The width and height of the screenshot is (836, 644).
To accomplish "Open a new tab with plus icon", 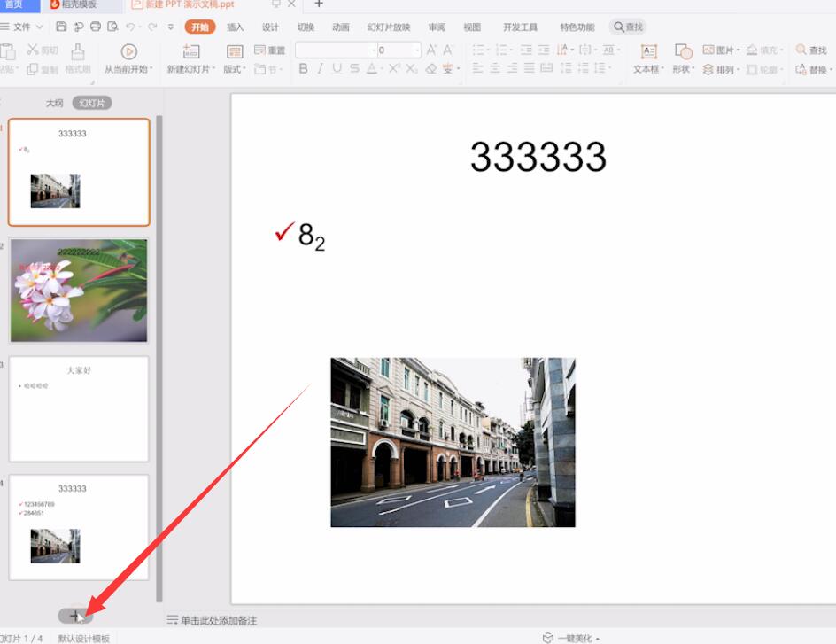I will 319,4.
